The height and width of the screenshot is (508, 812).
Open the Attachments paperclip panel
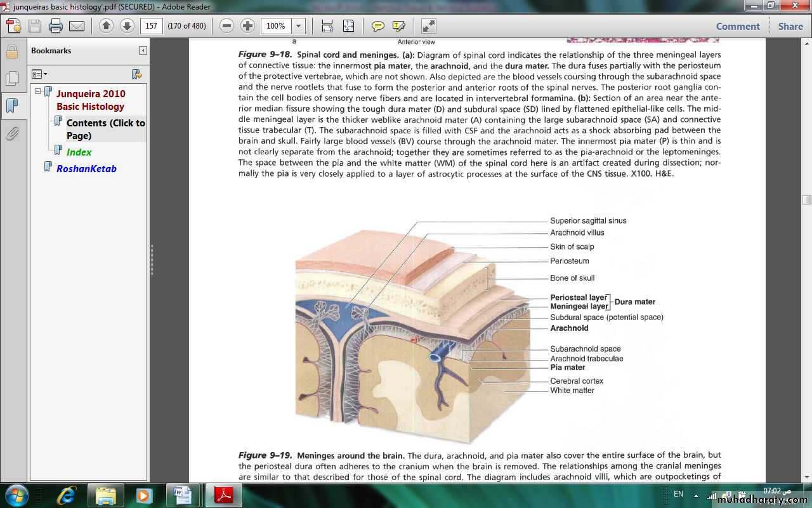coord(12,133)
